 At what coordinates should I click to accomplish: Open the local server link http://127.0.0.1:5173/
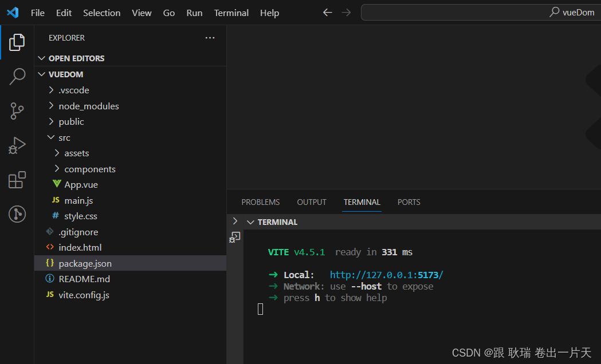coord(386,274)
